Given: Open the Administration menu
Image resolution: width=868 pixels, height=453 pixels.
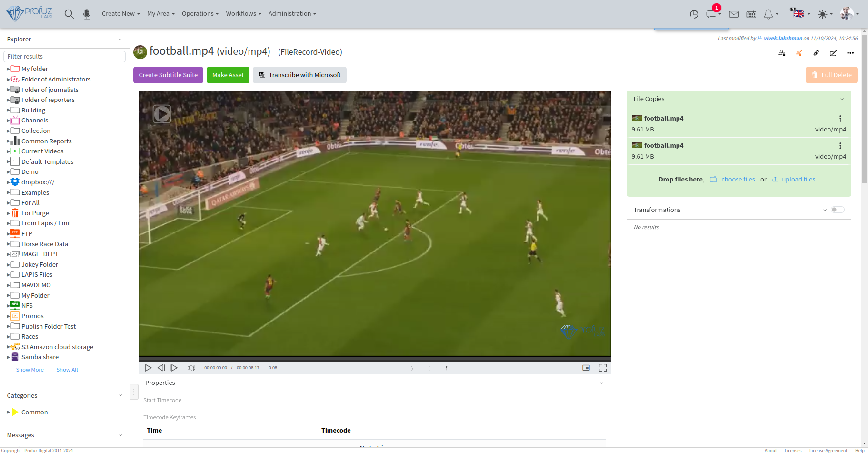Looking at the screenshot, I should pyautogui.click(x=292, y=13).
